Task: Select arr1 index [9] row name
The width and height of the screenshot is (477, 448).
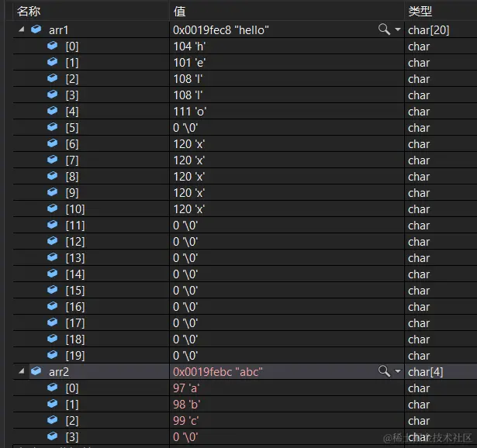Action: [x=72, y=193]
